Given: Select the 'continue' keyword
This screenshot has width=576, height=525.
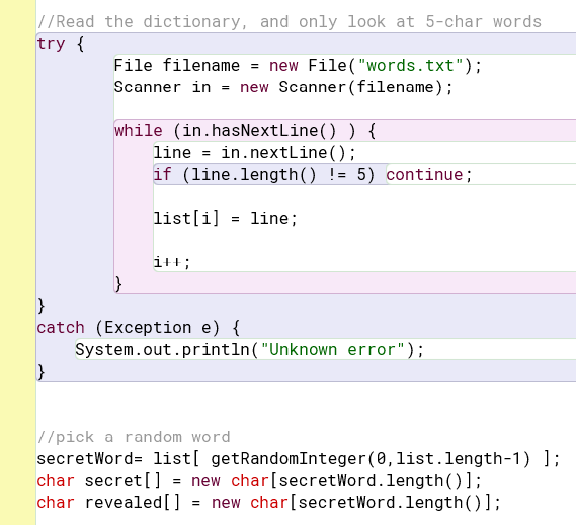Looking at the screenshot, I should point(425,175).
